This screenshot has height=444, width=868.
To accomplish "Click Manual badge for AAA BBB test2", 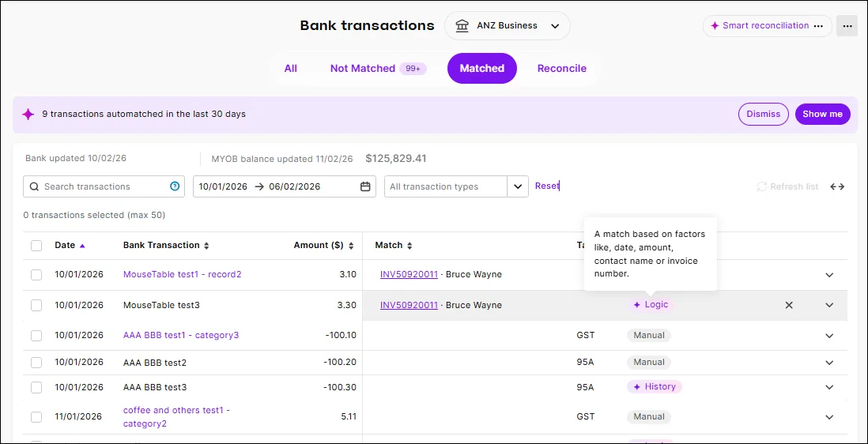I will click(x=649, y=362).
